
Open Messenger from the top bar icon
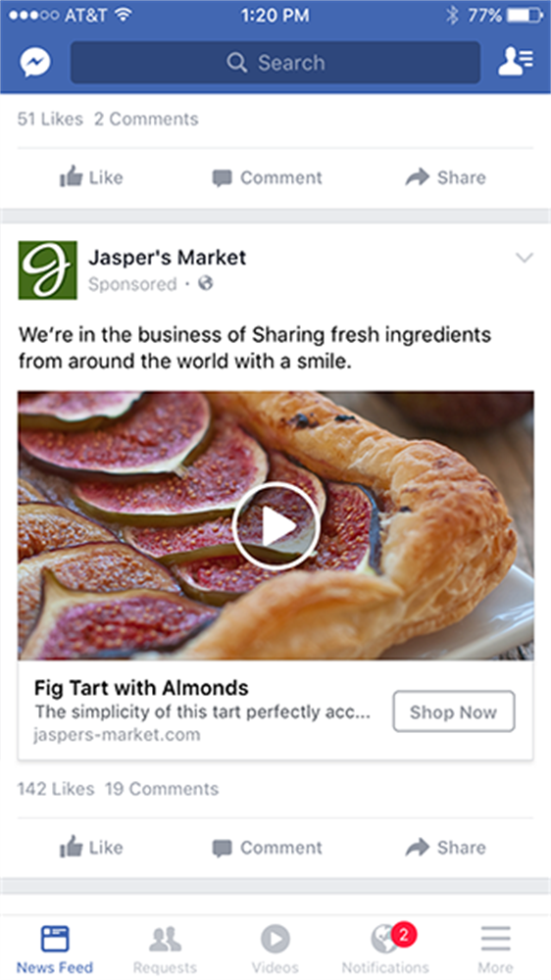pos(35,63)
